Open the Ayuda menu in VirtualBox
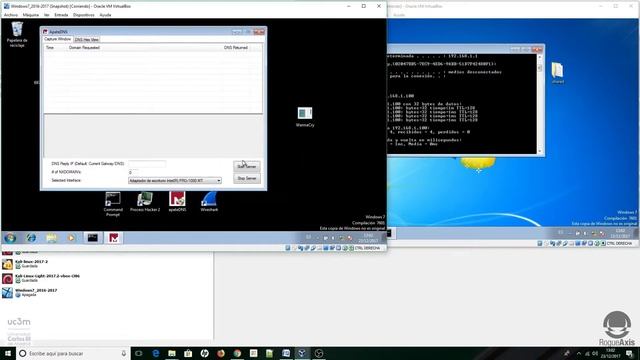 point(105,15)
